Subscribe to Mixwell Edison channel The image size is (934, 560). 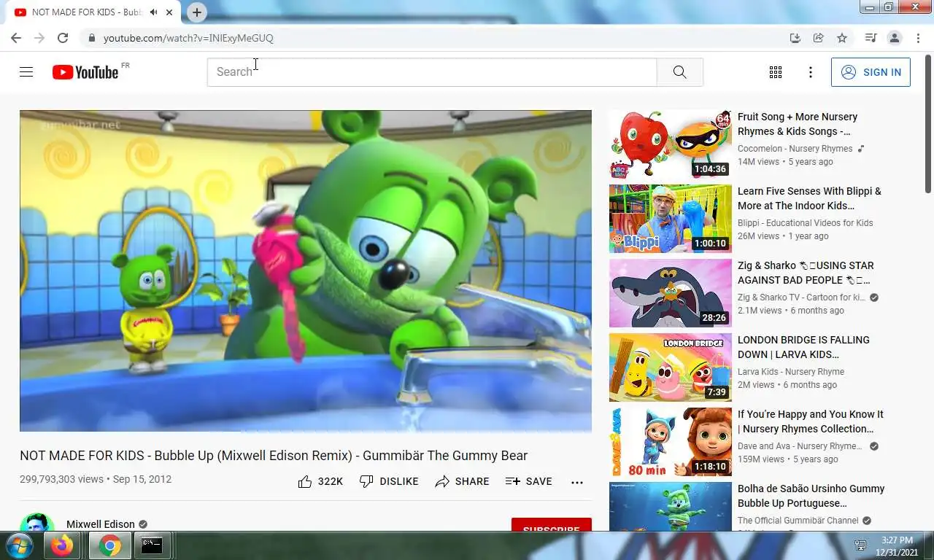tap(552, 524)
